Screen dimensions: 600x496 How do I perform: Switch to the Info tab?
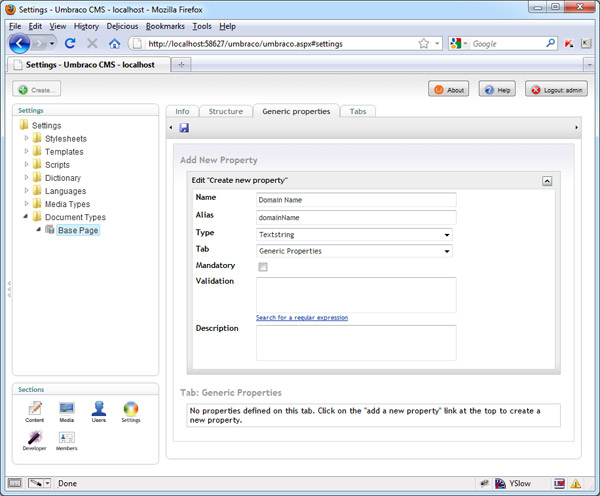(183, 111)
